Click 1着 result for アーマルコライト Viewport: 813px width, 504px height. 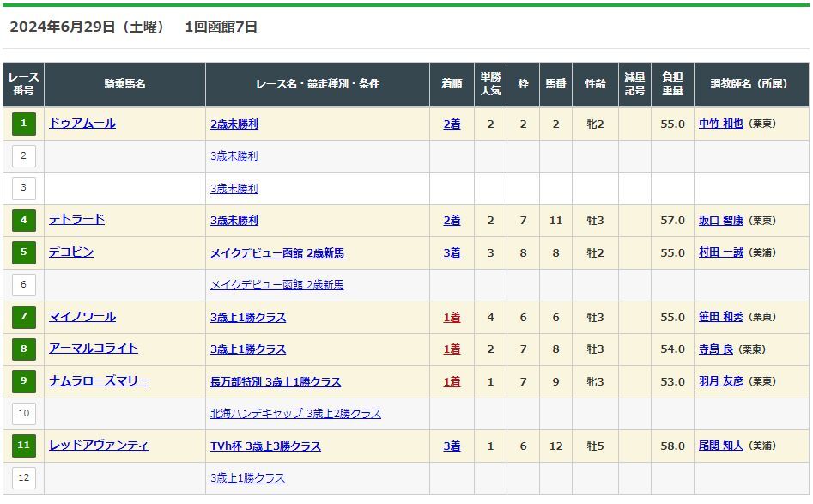[x=452, y=349]
